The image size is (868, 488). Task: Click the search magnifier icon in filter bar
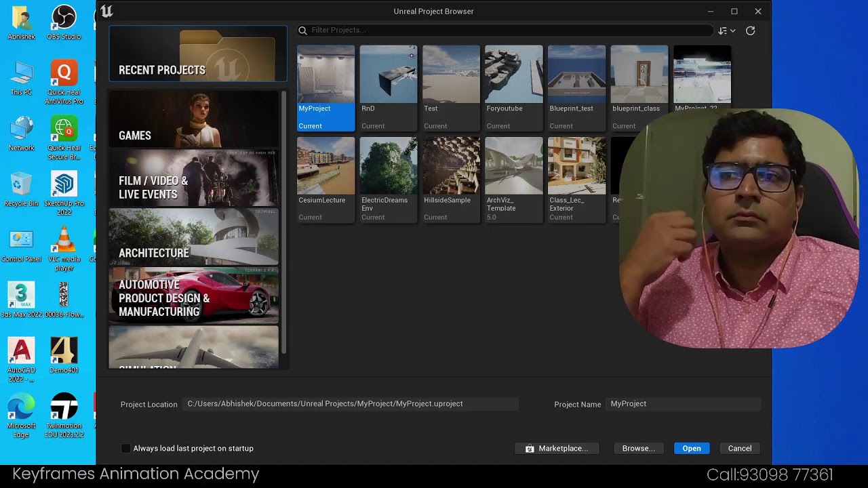(x=303, y=30)
